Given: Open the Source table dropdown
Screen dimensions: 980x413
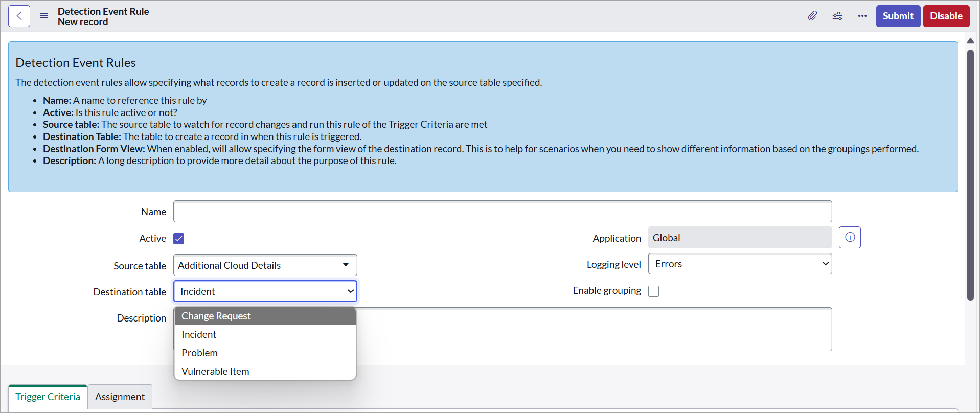Looking at the screenshot, I should pyautogui.click(x=265, y=265).
